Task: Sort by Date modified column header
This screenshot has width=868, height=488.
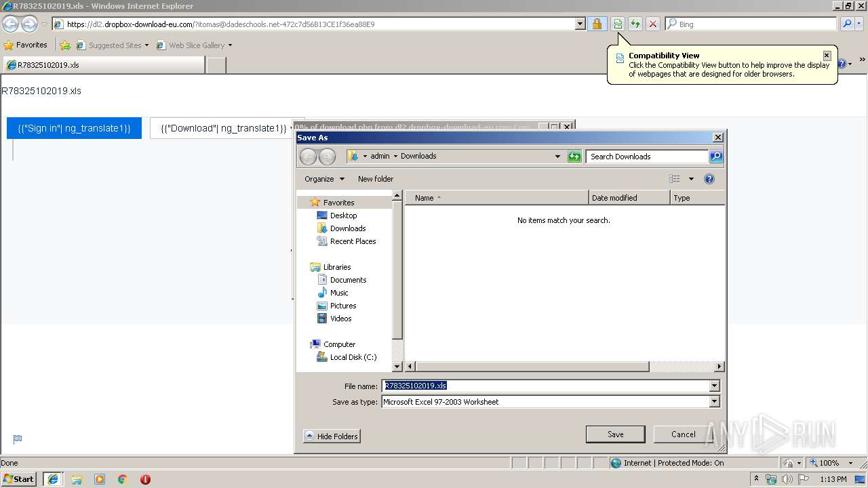Action: (629, 198)
